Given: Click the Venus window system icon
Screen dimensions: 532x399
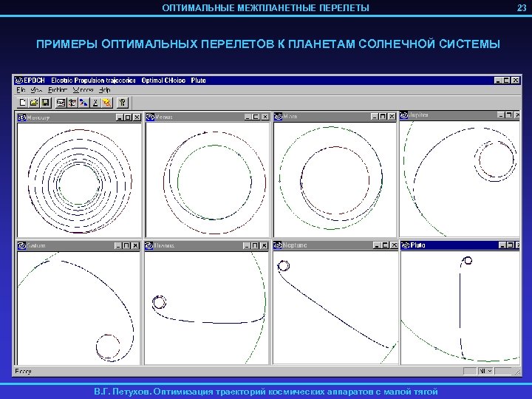Looking at the screenshot, I should point(150,117).
